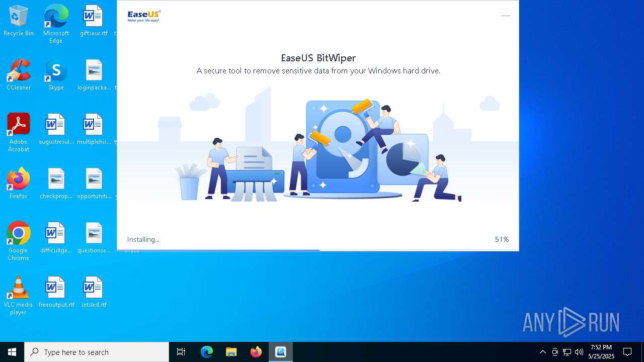Select the checkprop... image file
This screenshot has width=644, height=362.
pyautogui.click(x=56, y=184)
